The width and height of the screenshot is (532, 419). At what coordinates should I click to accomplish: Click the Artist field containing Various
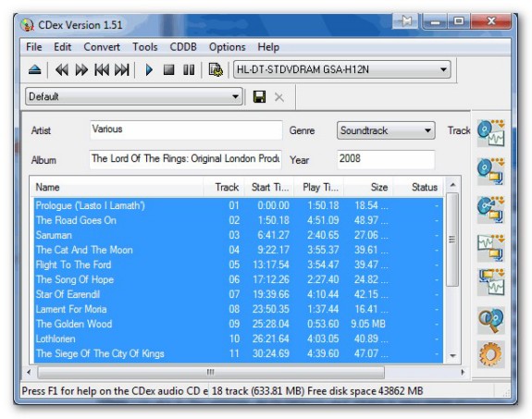click(186, 129)
